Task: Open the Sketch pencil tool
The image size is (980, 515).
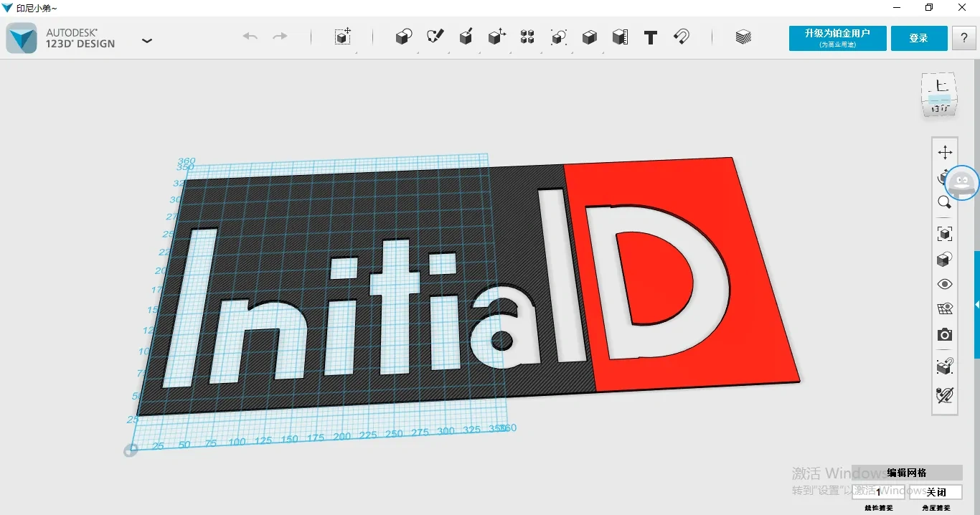Action: (435, 37)
